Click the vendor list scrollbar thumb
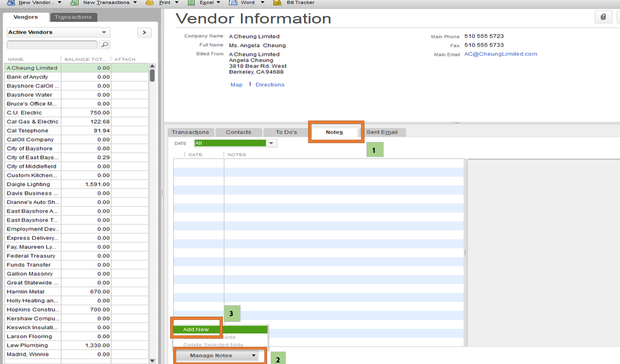 point(152,75)
